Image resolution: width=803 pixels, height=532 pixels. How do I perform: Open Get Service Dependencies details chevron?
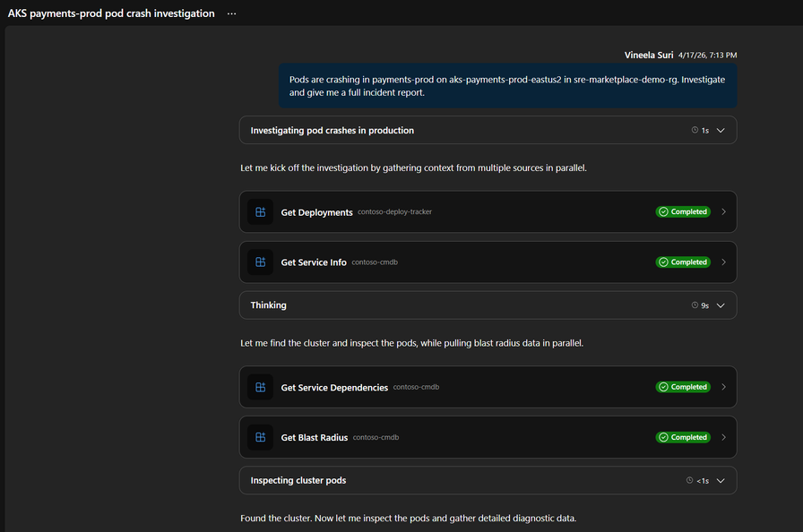point(723,387)
